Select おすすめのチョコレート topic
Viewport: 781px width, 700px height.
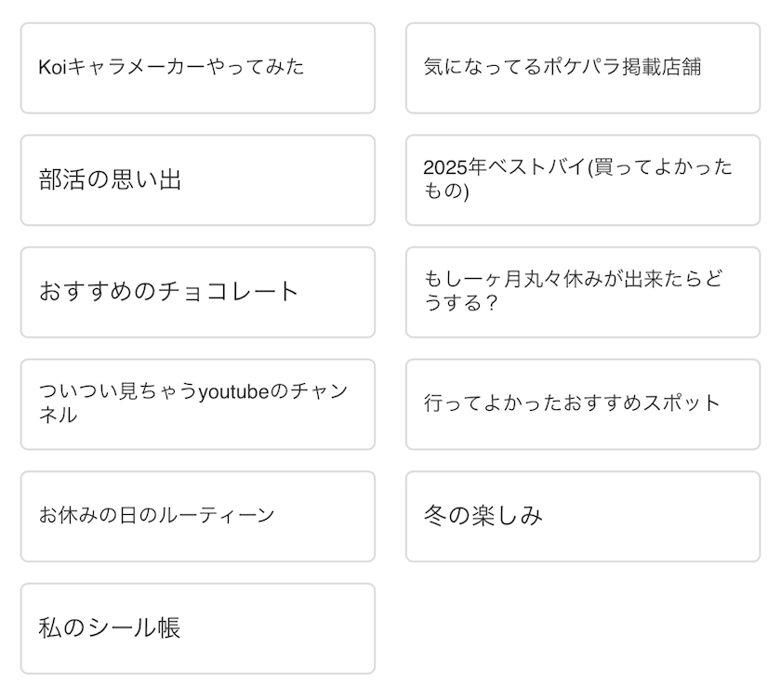197,292
